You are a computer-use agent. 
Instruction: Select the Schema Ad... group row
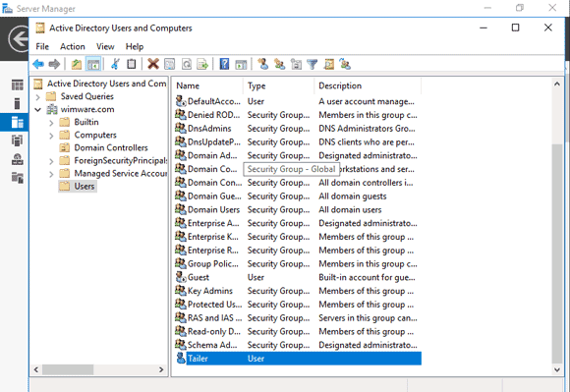(x=298, y=345)
